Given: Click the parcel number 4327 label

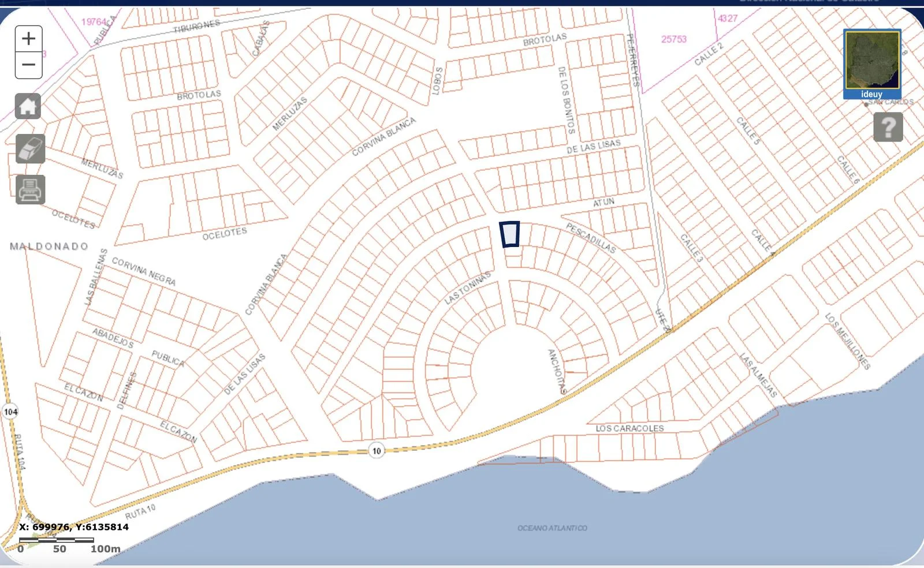Looking at the screenshot, I should pyautogui.click(x=727, y=18).
